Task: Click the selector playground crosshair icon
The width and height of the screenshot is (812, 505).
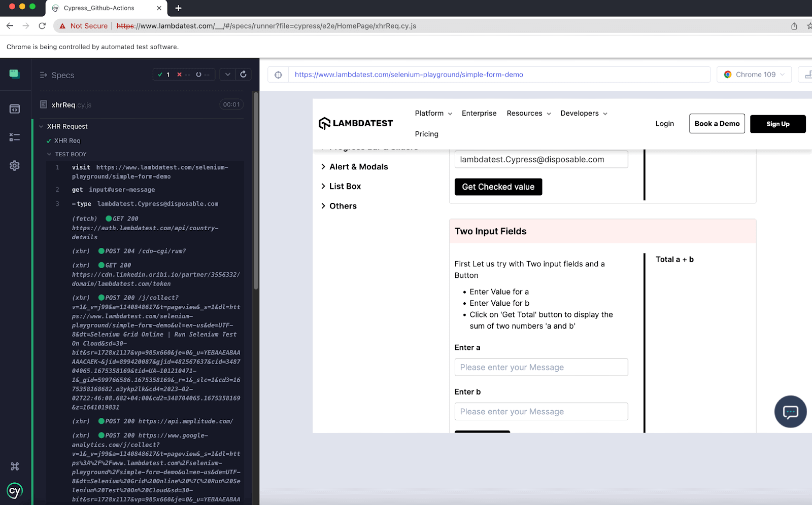Action: tap(278, 75)
